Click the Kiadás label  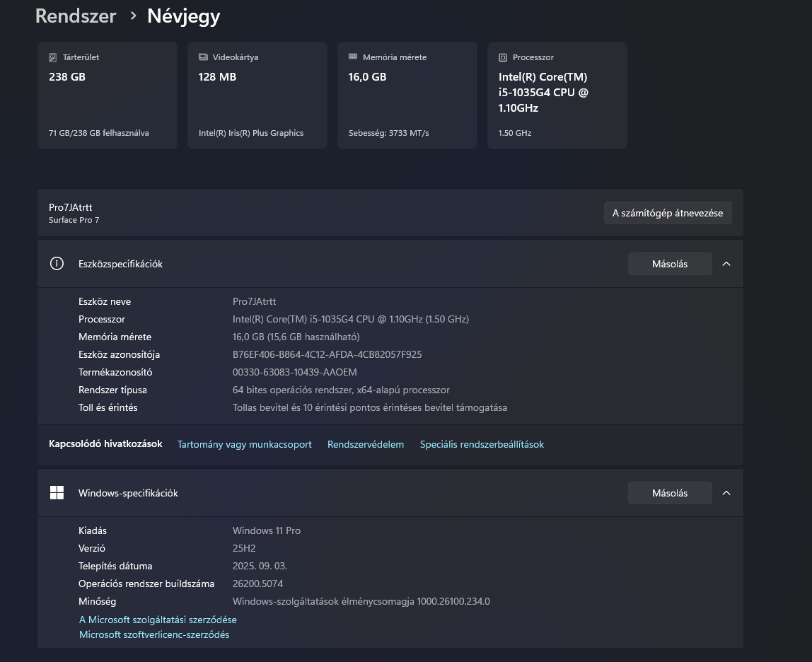(93, 530)
